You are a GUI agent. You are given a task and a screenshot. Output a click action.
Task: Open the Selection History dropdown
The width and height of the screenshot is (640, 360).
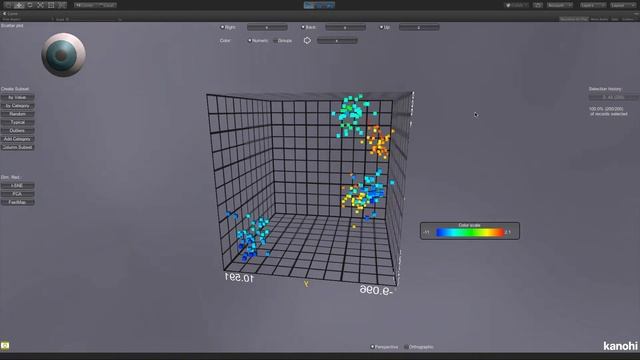(613, 97)
